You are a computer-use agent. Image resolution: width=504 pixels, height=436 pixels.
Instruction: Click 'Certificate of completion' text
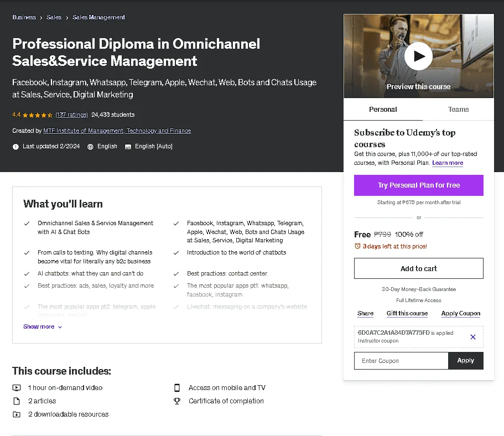pyautogui.click(x=226, y=401)
